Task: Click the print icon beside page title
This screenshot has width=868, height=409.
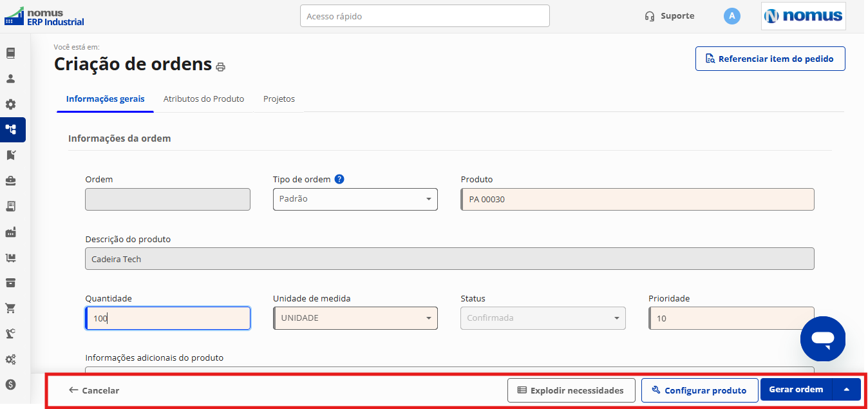Action: pyautogui.click(x=221, y=67)
